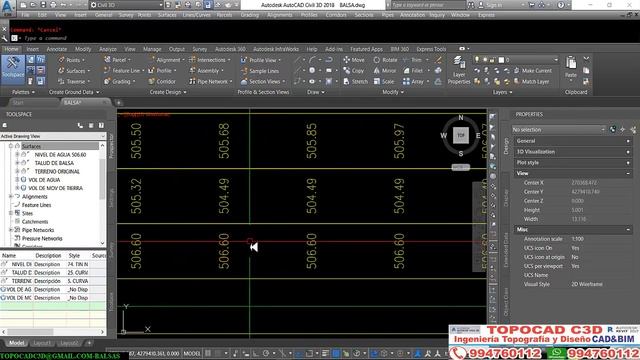
Task: Switch to the Analyze ribbon tab
Action: pyautogui.click(x=108, y=49)
